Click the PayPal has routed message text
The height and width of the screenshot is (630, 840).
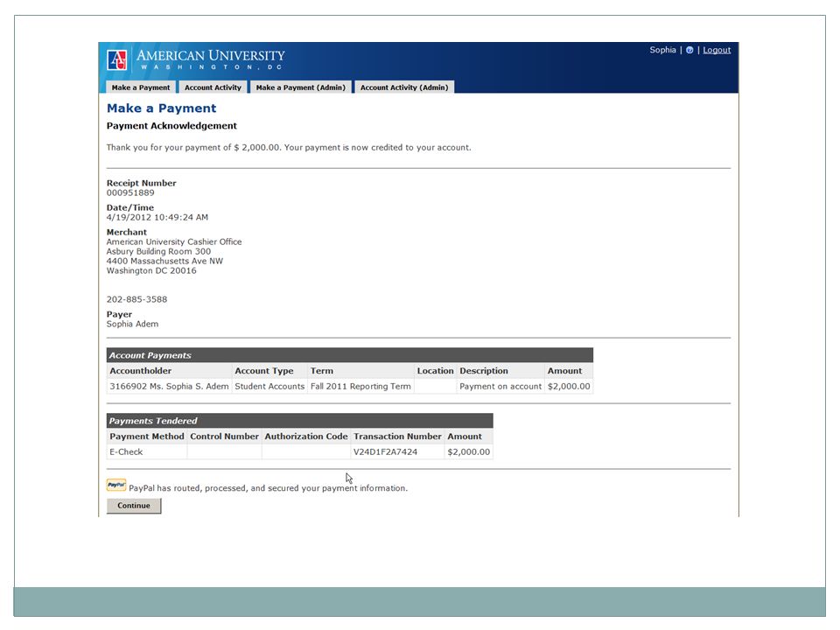tap(268, 488)
